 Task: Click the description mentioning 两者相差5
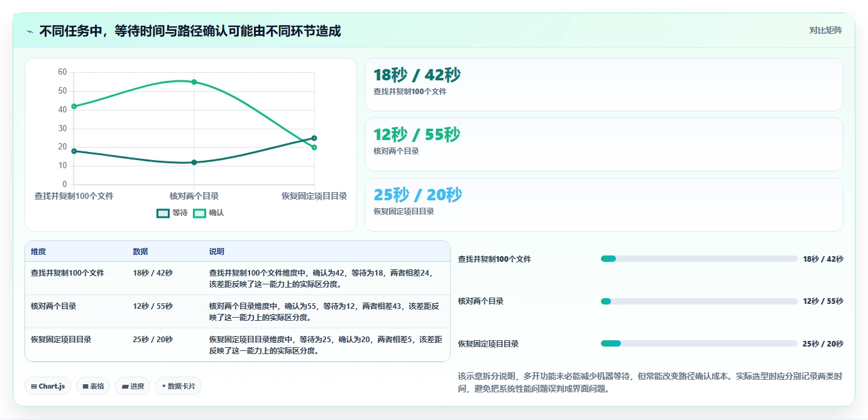326,345
